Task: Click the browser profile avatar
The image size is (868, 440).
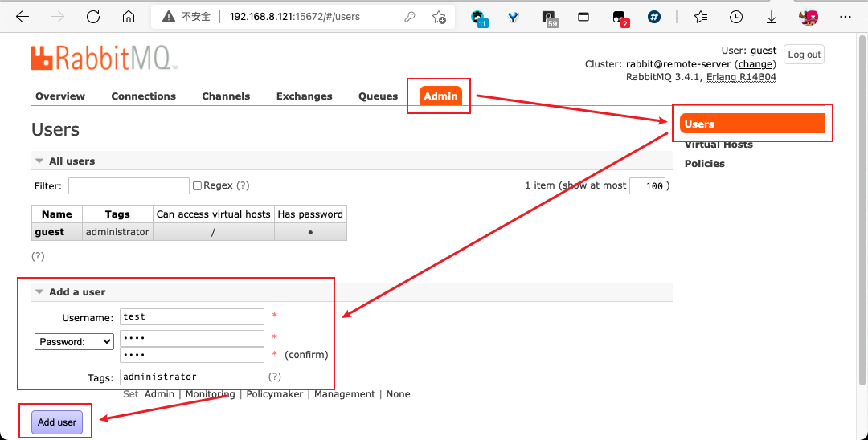Action: [x=809, y=18]
